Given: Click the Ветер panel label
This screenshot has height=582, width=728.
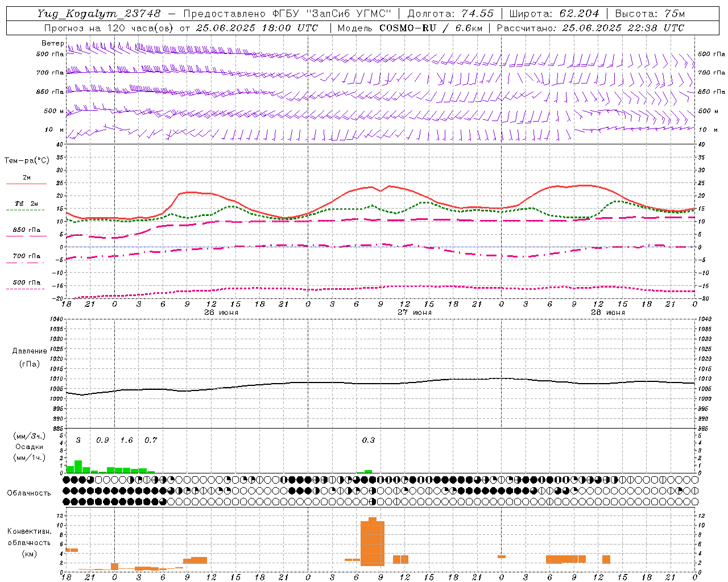Looking at the screenshot, I should pos(52,43).
